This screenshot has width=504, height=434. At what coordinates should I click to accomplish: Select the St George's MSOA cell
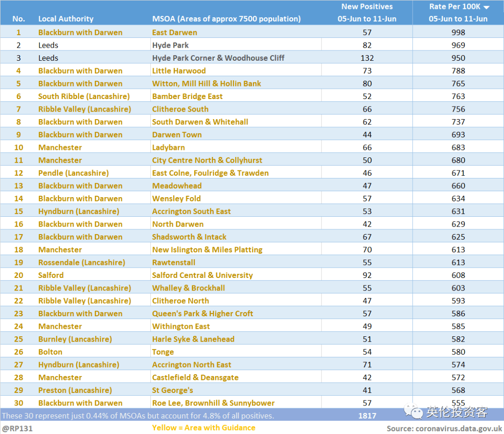pyautogui.click(x=172, y=390)
